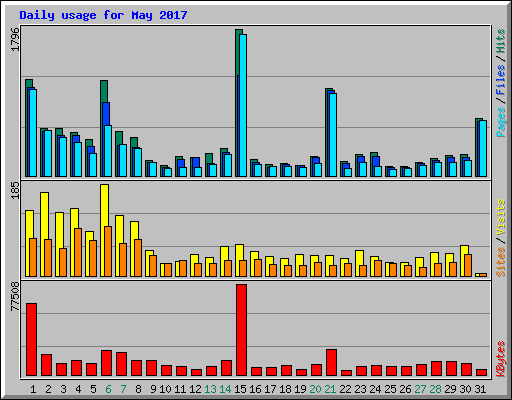Click the "Hits" legend label
The width and height of the screenshot is (512, 400).
[500, 41]
